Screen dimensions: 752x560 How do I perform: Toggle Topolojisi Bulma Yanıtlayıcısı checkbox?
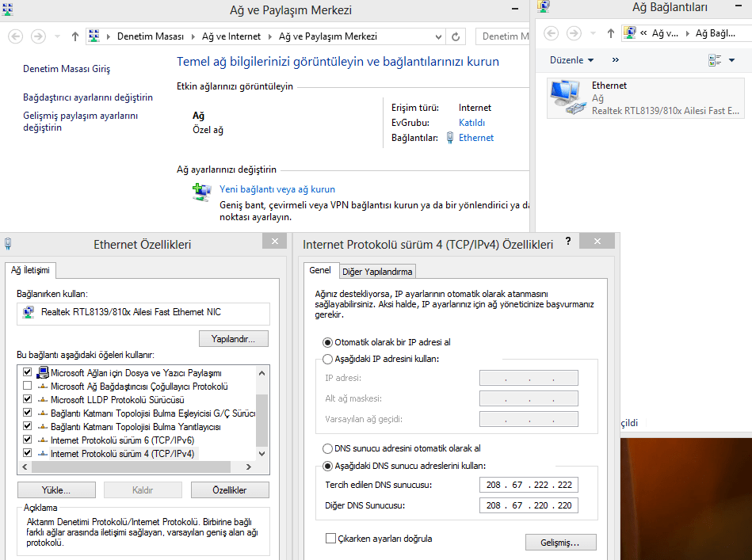(x=27, y=426)
